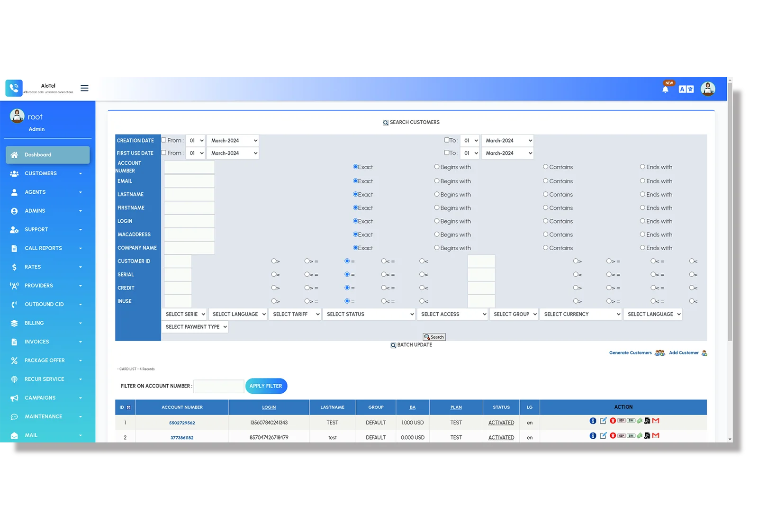The height and width of the screenshot is (532, 758).
Task: View info for account 3773861182
Action: click(593, 436)
